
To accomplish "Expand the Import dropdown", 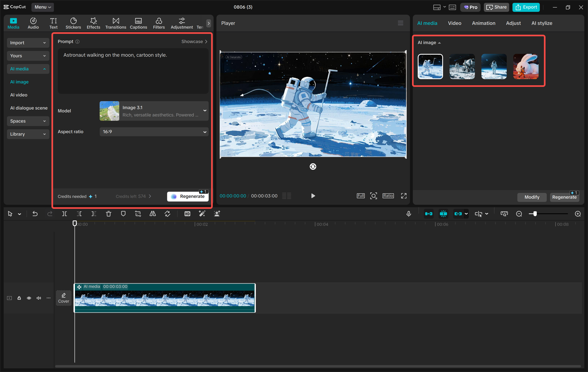I will point(28,43).
